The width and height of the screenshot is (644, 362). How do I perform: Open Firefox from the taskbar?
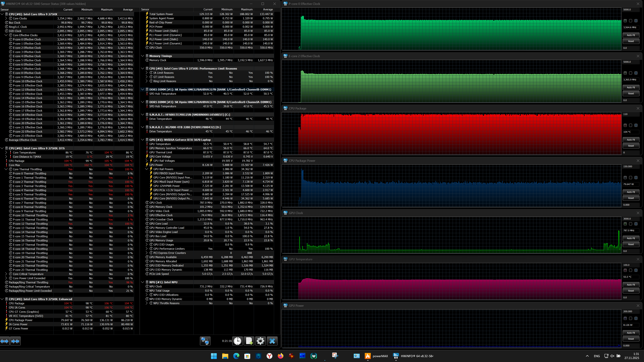coord(281,356)
